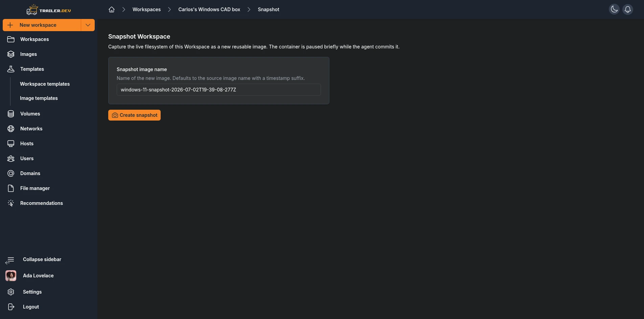Click Snapshot breadcrumb item
The width and height of the screenshot is (644, 319).
coord(269,9)
